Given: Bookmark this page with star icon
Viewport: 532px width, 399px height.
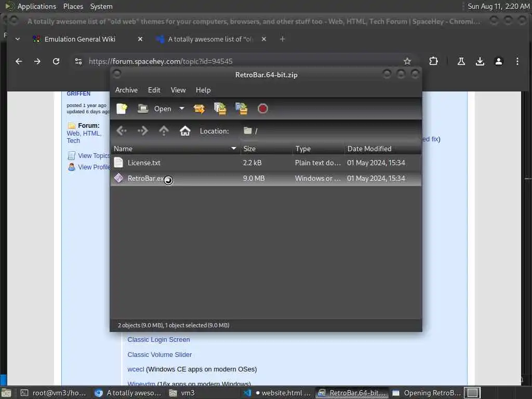Looking at the screenshot, I should pyautogui.click(x=407, y=61).
